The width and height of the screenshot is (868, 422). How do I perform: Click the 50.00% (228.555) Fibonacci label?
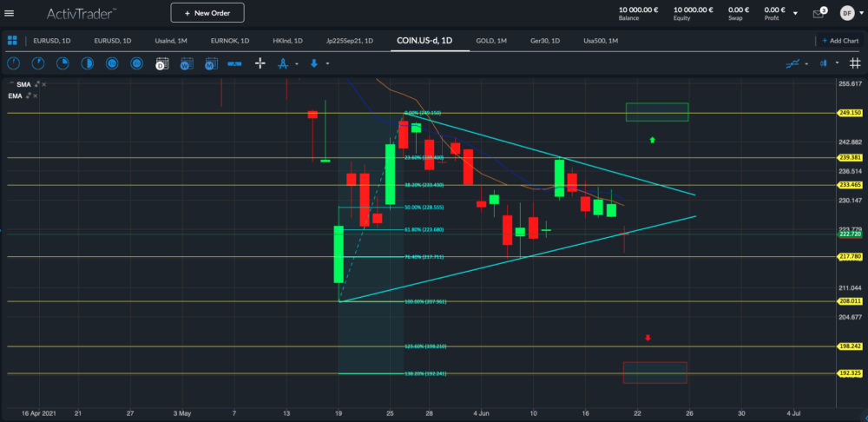[x=424, y=208]
